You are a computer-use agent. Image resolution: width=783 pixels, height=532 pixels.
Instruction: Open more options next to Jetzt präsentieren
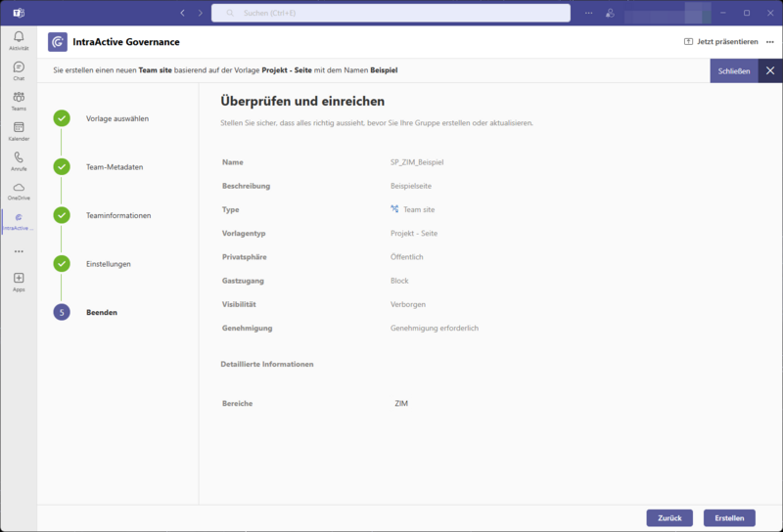tap(770, 42)
